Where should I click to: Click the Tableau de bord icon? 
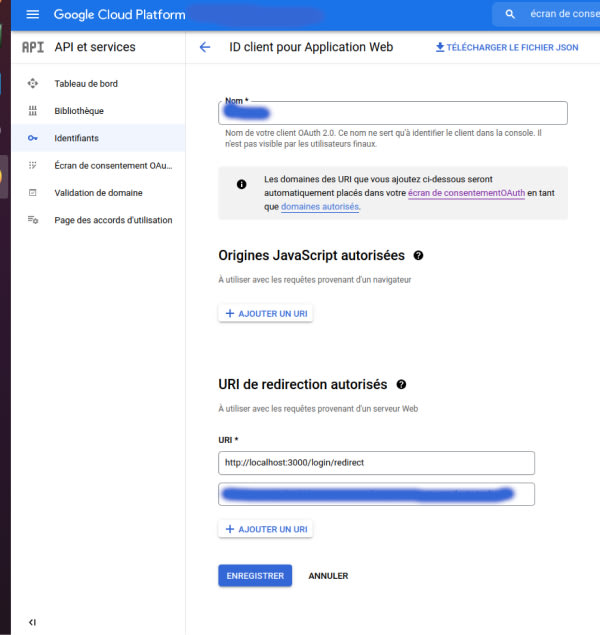tap(32, 83)
